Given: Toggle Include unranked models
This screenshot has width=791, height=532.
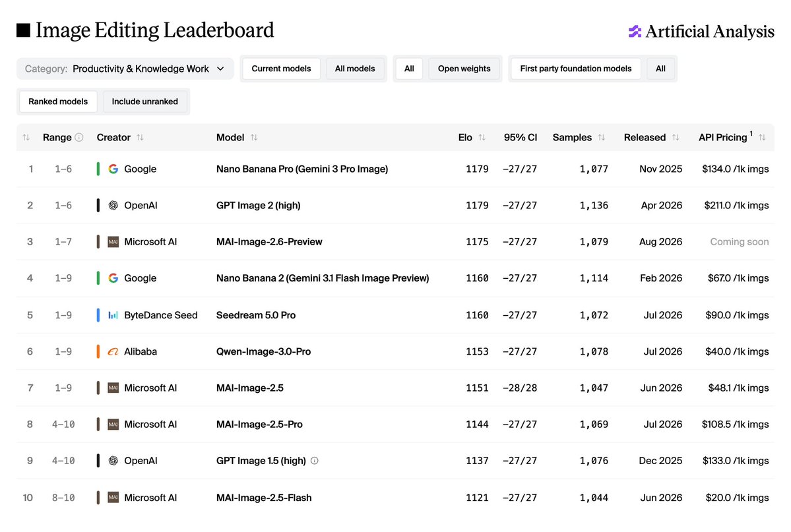Looking at the screenshot, I should (144, 102).
